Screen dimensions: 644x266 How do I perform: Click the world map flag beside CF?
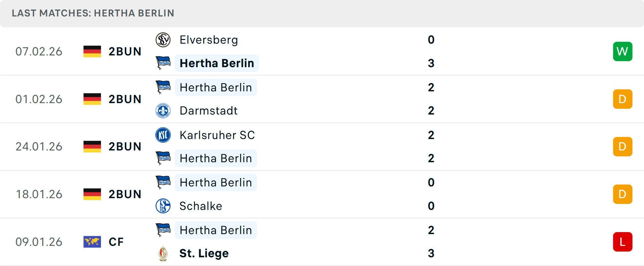(92, 242)
